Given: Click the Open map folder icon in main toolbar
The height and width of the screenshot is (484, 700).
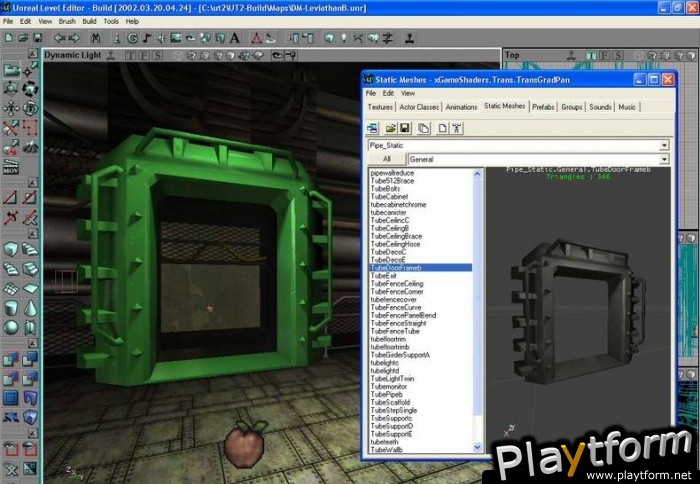Looking at the screenshot, I should pyautogui.click(x=23, y=38).
